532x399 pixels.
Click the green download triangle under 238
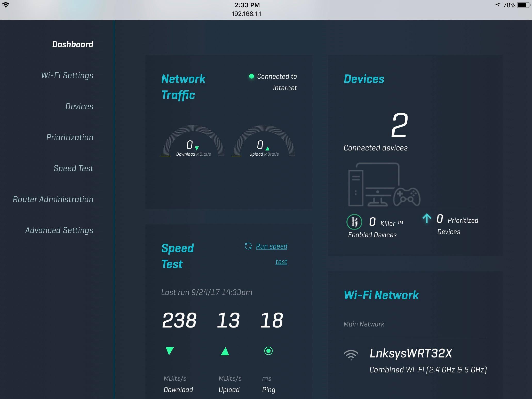coord(170,351)
